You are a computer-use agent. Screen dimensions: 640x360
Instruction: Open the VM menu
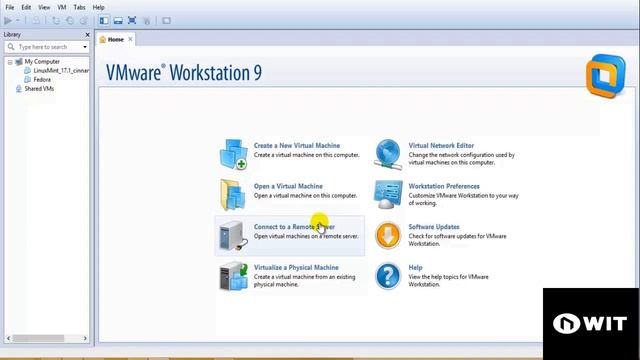point(62,7)
